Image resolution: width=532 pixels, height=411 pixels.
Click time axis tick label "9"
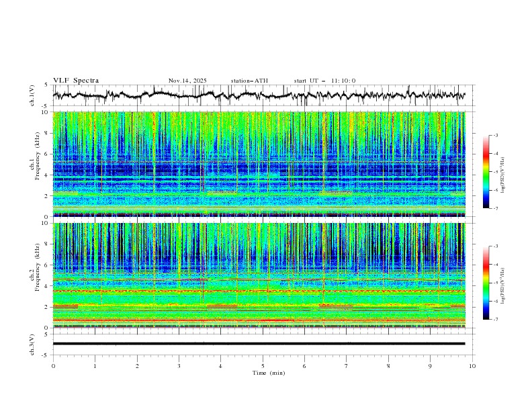430,366
